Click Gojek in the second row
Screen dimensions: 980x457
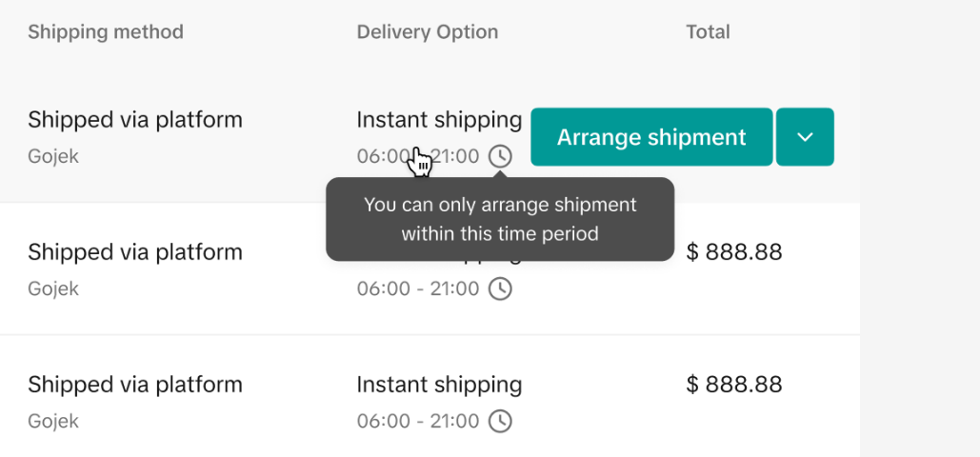tap(53, 288)
